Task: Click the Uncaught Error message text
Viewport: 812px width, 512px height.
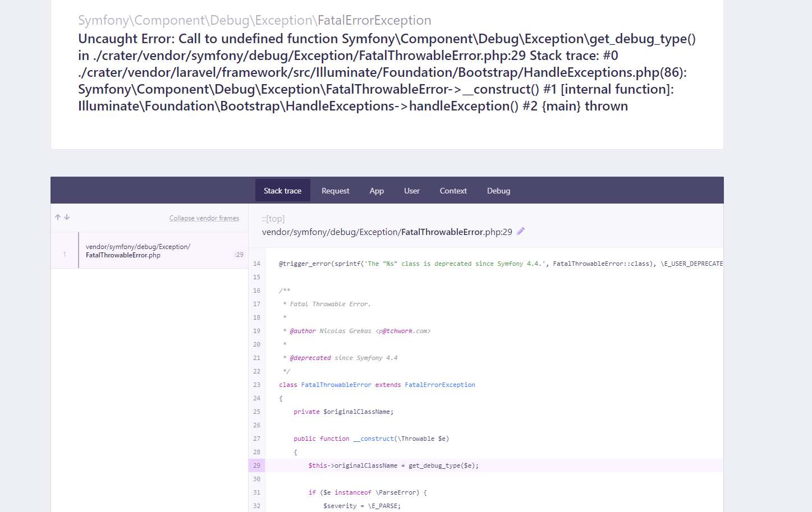Action: click(387, 72)
